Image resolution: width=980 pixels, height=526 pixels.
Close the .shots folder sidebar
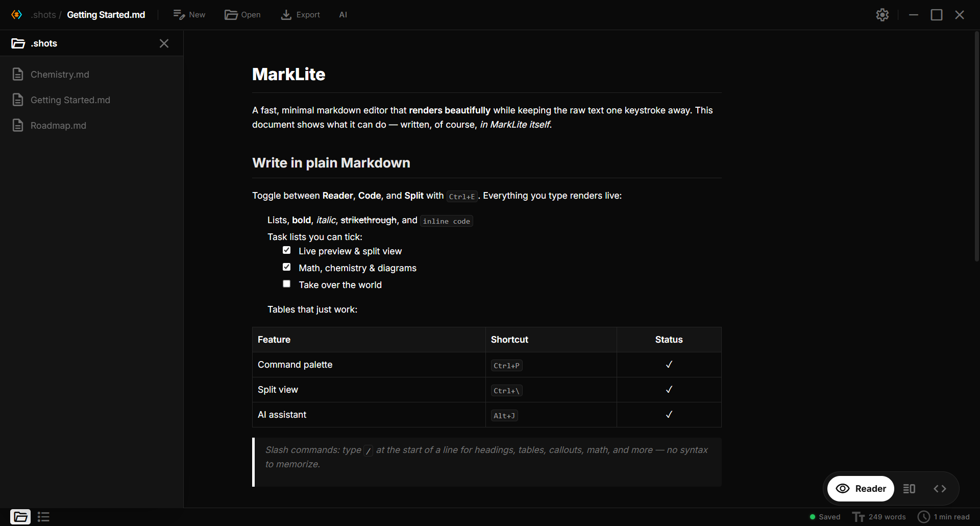tap(164, 43)
